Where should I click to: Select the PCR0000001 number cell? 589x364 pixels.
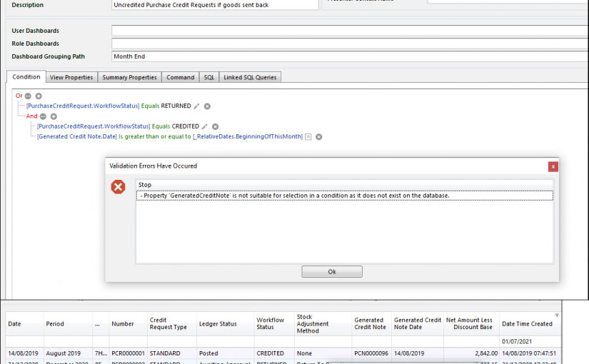tap(128, 353)
